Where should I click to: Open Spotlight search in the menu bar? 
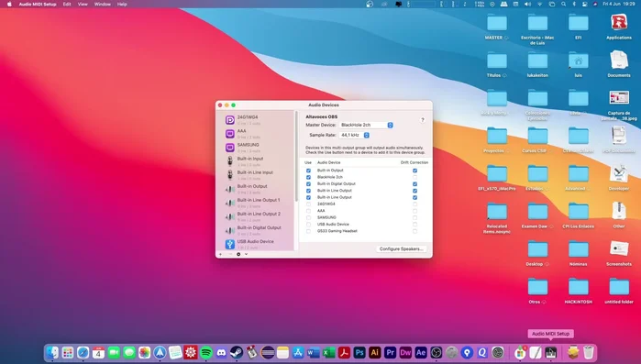pyautogui.click(x=563, y=4)
